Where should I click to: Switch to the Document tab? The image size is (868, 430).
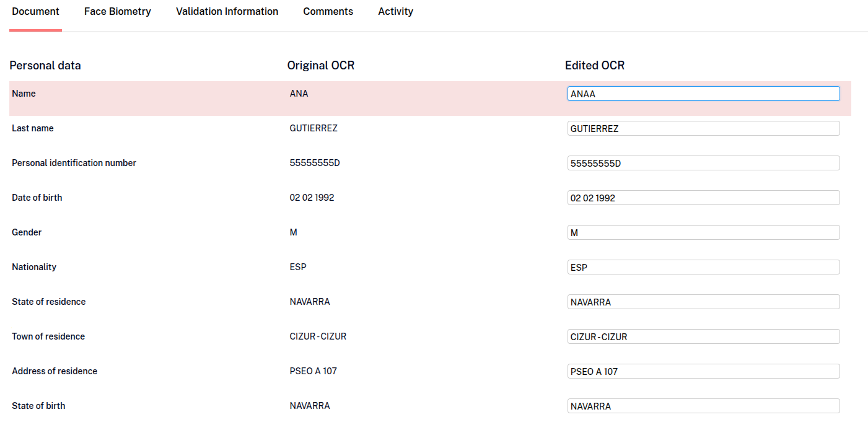(x=35, y=12)
